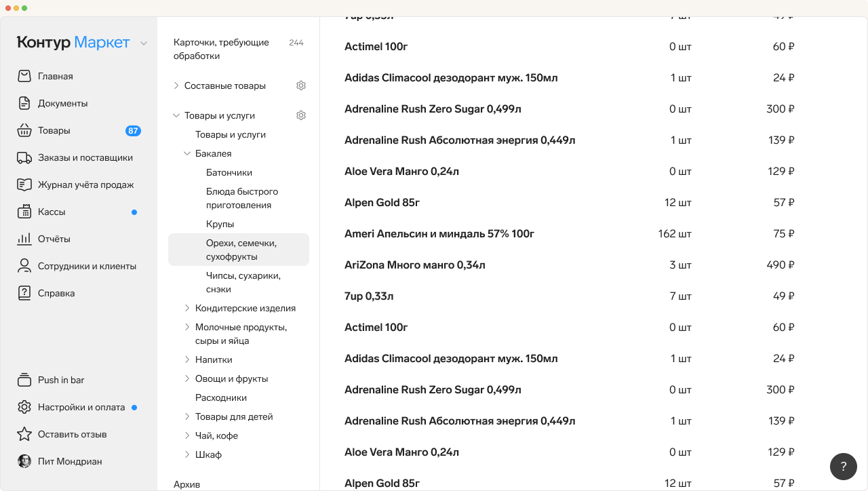868x491 pixels.
Task: Select Чипсы, сухарики, снэки subcategory
Action: tap(243, 282)
